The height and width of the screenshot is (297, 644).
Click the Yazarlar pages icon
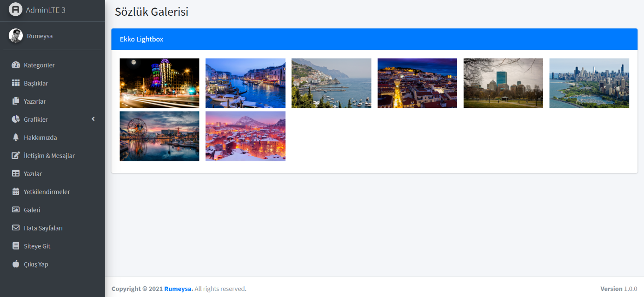pyautogui.click(x=15, y=101)
